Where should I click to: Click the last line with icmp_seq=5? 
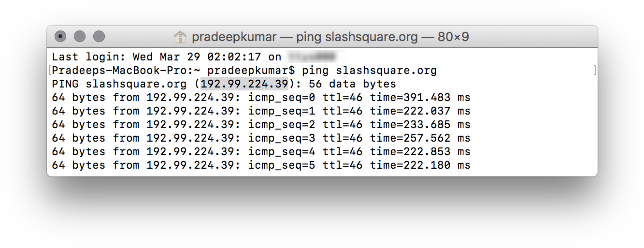[x=261, y=165]
